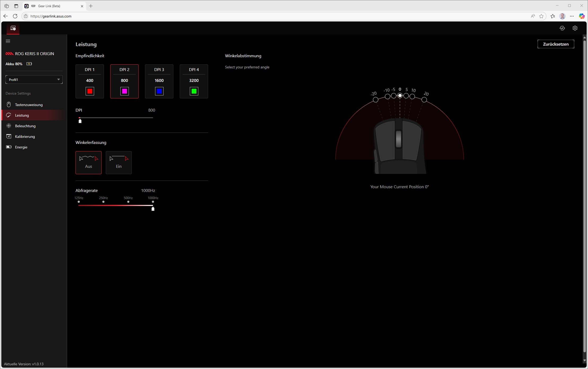
Task: Select the -10 degree angle point
Action: click(x=387, y=96)
